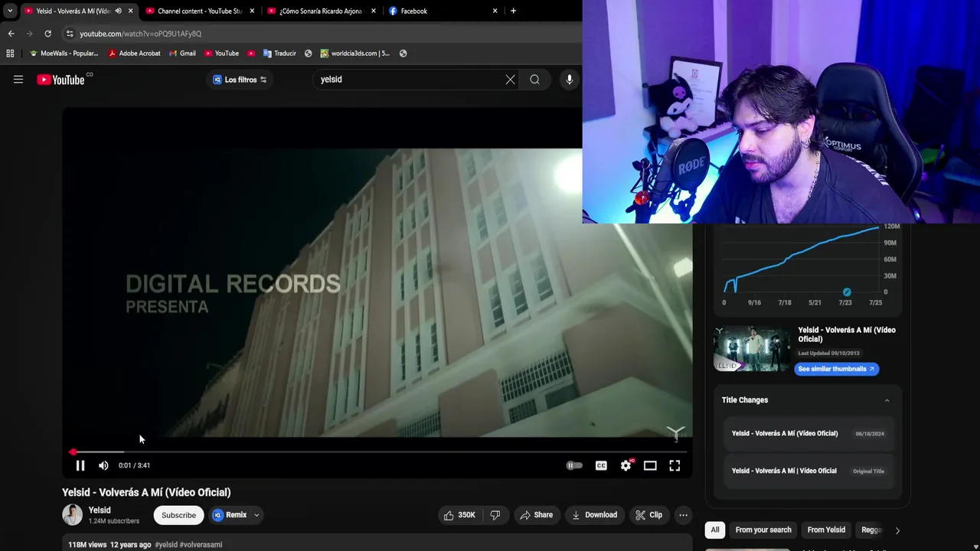This screenshot has height=551, width=980.
Task: Open the tab search dropdown arrow
Action: 10,11
